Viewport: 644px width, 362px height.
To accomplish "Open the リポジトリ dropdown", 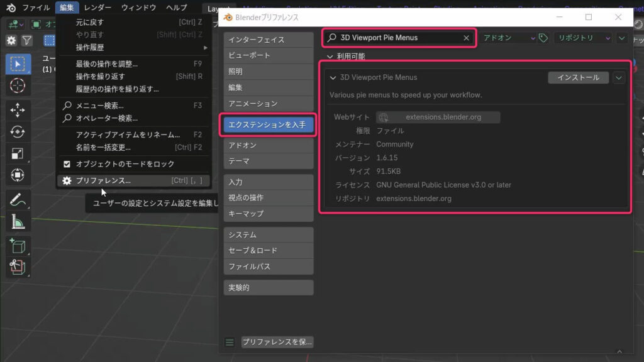I will (x=583, y=38).
